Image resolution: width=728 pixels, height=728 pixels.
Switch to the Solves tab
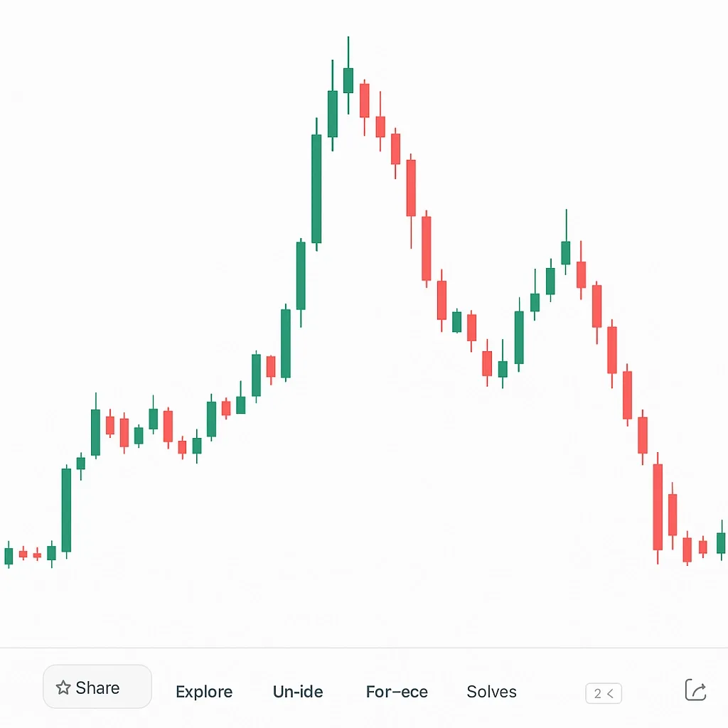pos(491,692)
